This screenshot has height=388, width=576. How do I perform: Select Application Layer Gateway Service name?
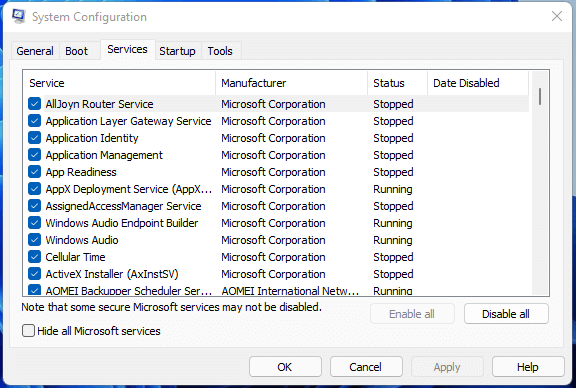(x=128, y=121)
